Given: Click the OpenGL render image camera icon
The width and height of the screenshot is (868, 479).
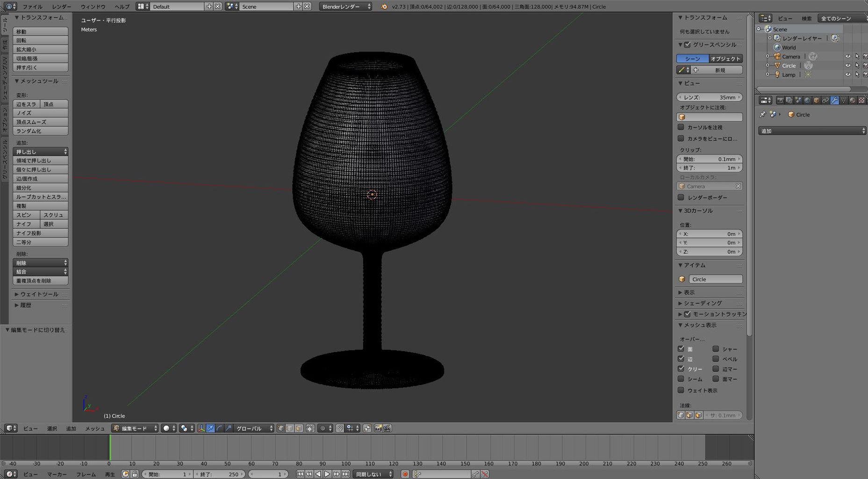Looking at the screenshot, I should (x=378, y=428).
